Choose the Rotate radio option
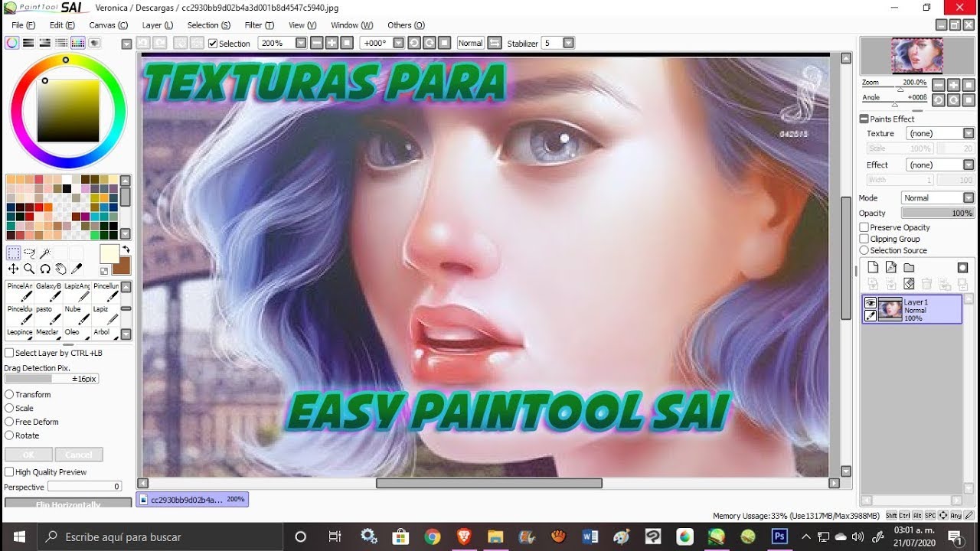This screenshot has height=551, width=980. tap(9, 435)
